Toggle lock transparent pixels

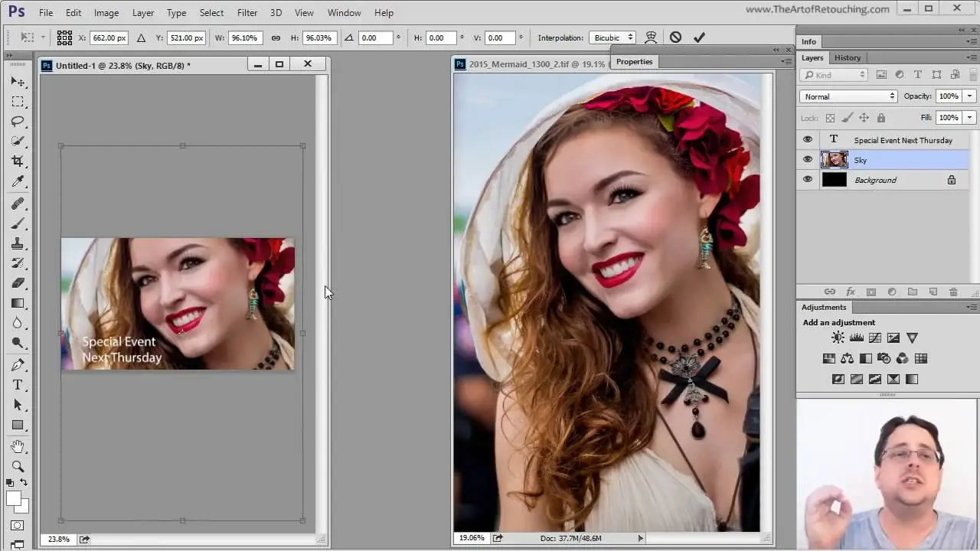tap(830, 118)
